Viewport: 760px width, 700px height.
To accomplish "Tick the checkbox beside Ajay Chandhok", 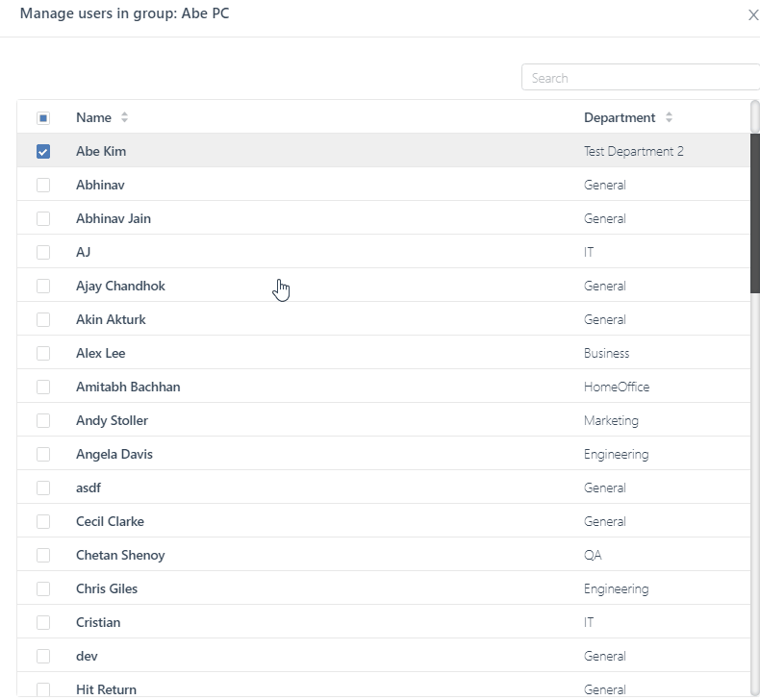I will (43, 287).
